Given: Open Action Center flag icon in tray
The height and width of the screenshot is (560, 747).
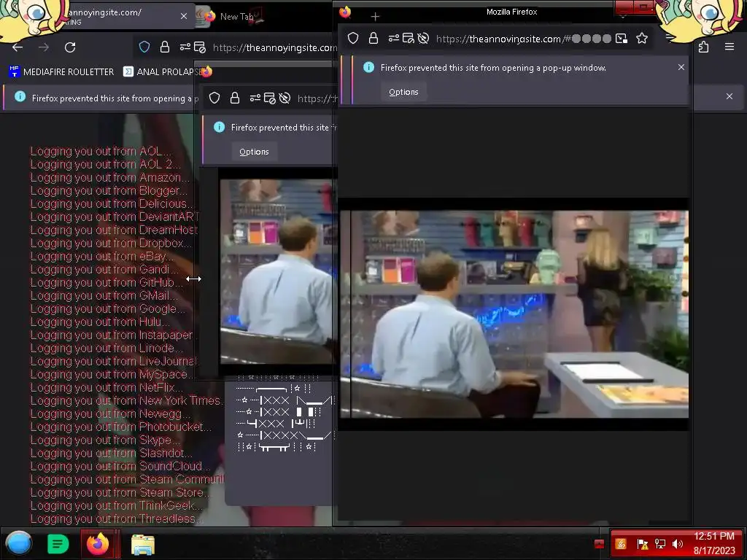Looking at the screenshot, I should coord(642,544).
